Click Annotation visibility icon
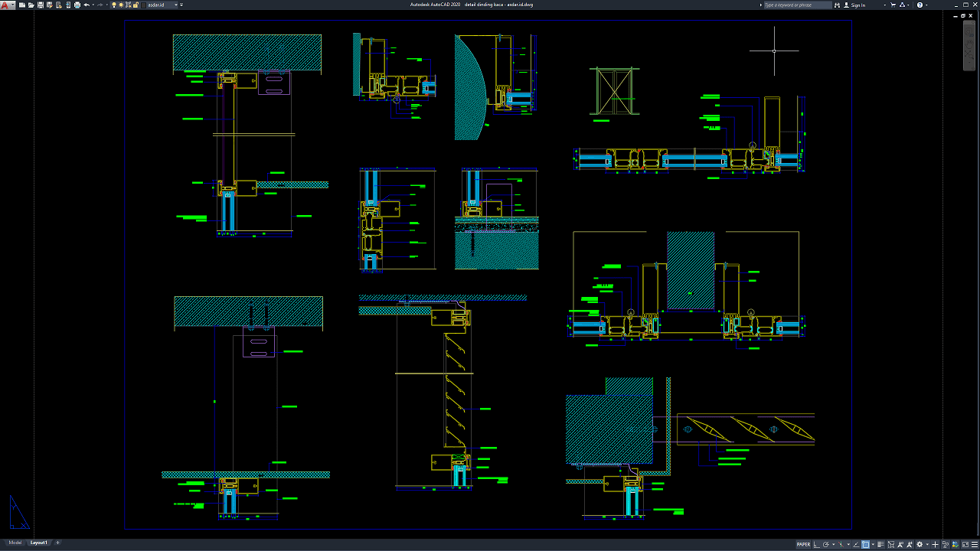The width and height of the screenshot is (980, 551). coord(900,545)
